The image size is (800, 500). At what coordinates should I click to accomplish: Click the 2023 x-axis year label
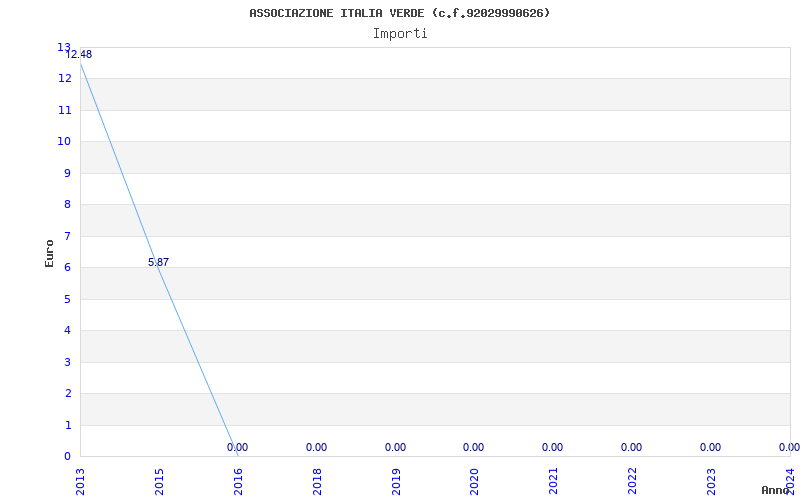[x=711, y=482]
